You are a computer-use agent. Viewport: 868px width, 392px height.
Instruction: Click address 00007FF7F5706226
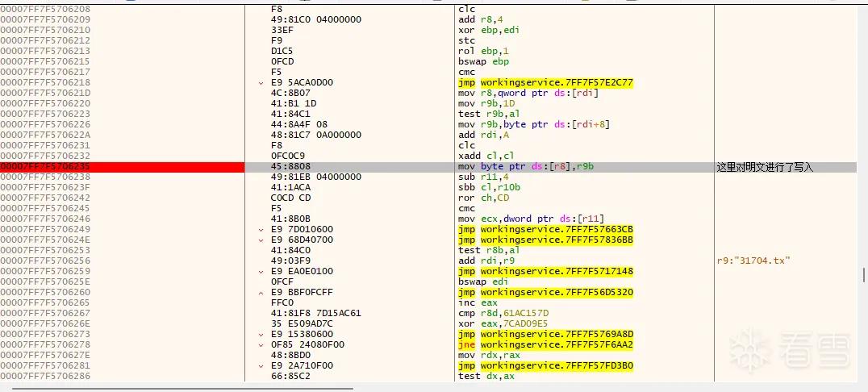tap(45, 124)
